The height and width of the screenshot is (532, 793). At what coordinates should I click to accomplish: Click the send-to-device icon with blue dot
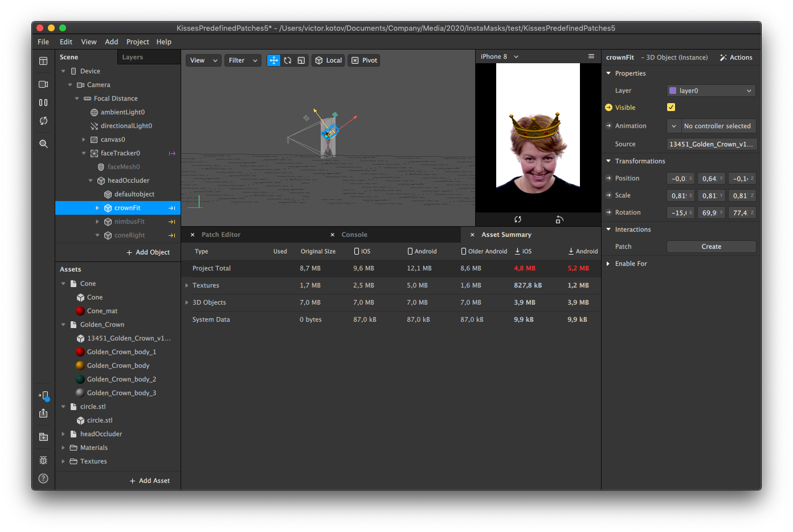pos(43,395)
